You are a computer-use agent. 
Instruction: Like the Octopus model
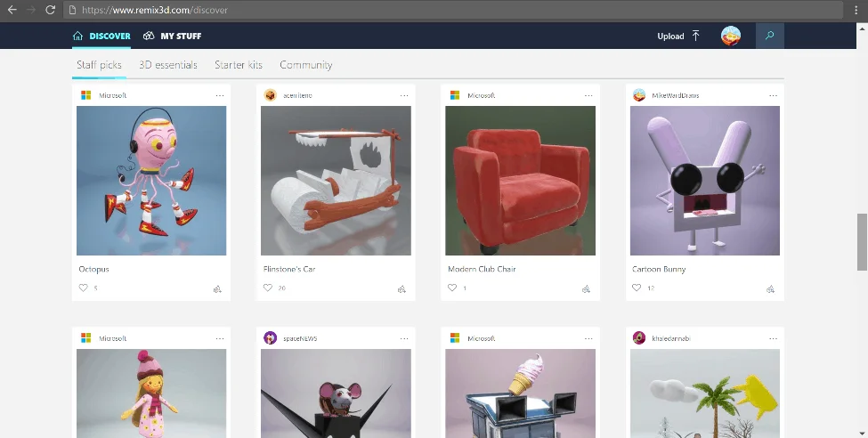[83, 288]
